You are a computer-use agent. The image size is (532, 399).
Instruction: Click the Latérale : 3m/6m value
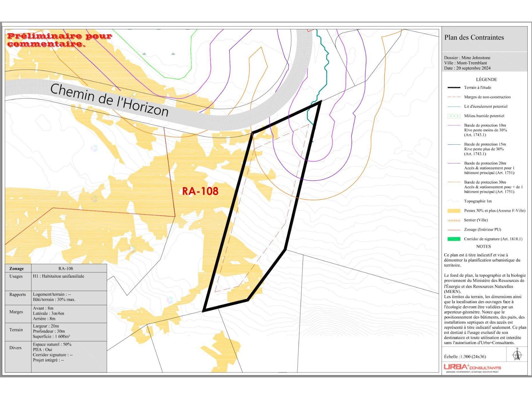(x=49, y=314)
